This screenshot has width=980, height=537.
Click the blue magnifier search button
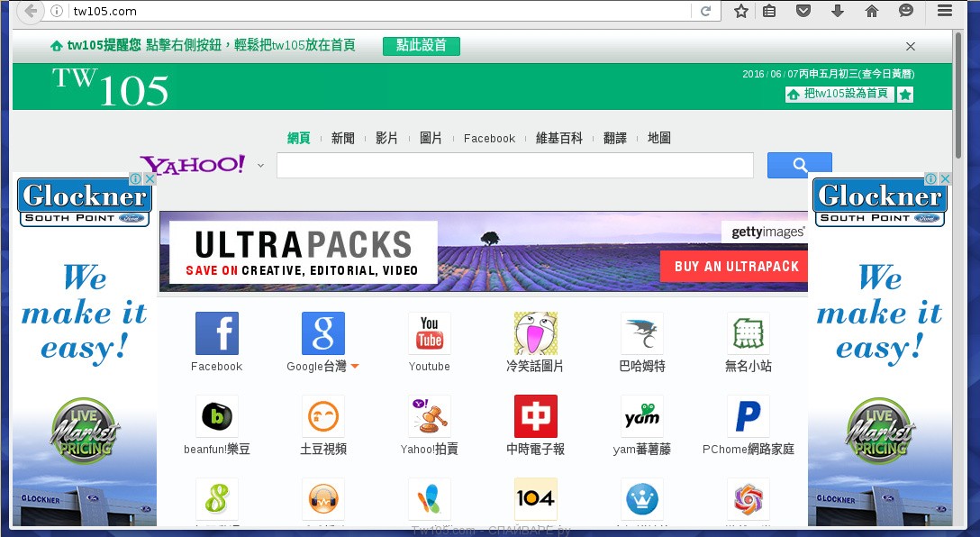click(799, 165)
